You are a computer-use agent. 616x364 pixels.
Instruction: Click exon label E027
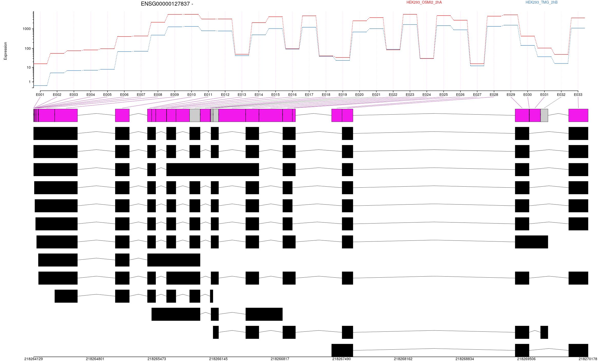[477, 95]
